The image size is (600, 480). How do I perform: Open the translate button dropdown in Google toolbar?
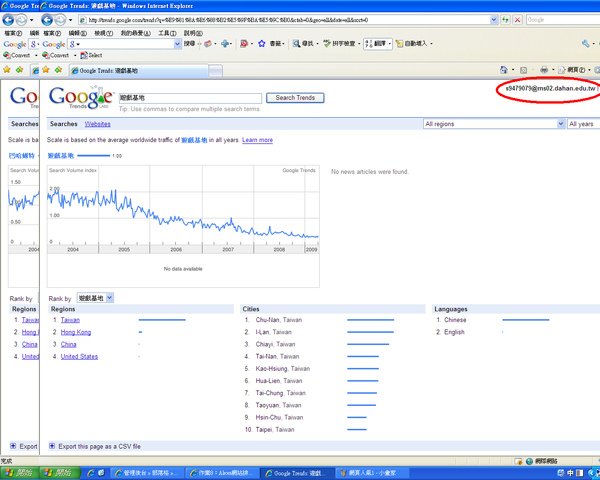[x=390, y=44]
